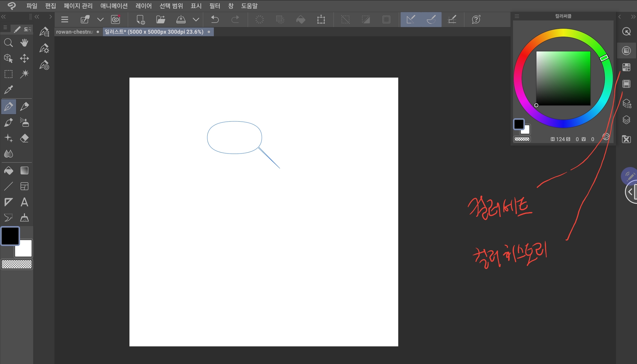The image size is (637, 364).
Task: Select the Eraser tool
Action: coord(24,138)
